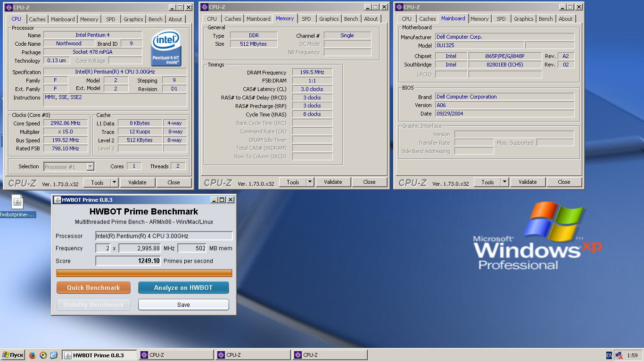Screen dimensions: 644x362
Task: Click the HWBOT Processor name field
Action: pos(164,236)
